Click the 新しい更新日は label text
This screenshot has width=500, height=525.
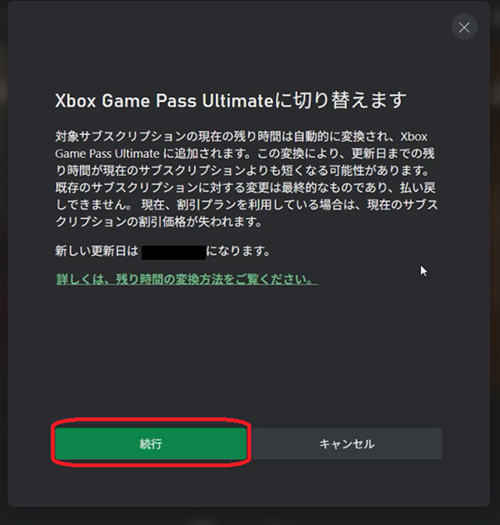click(97, 251)
